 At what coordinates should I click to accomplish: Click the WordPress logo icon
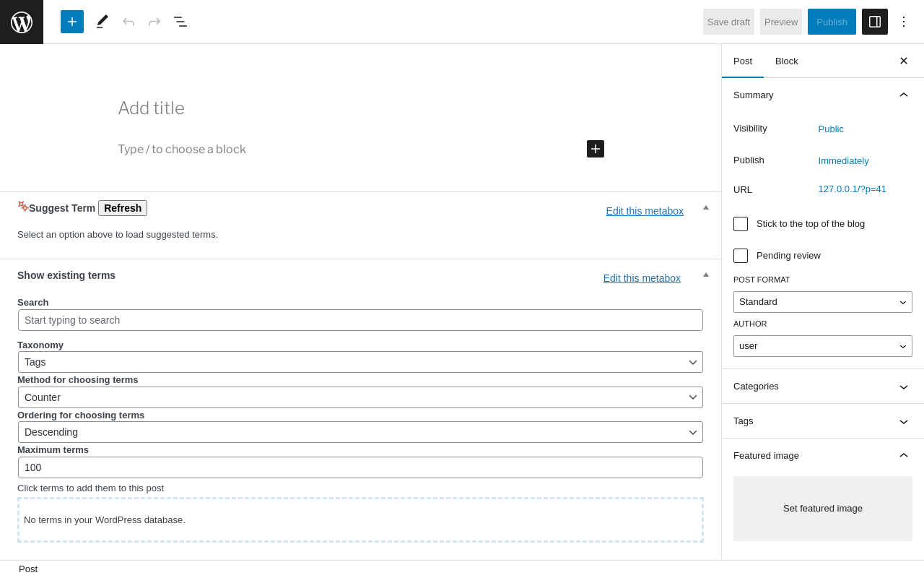click(x=22, y=22)
